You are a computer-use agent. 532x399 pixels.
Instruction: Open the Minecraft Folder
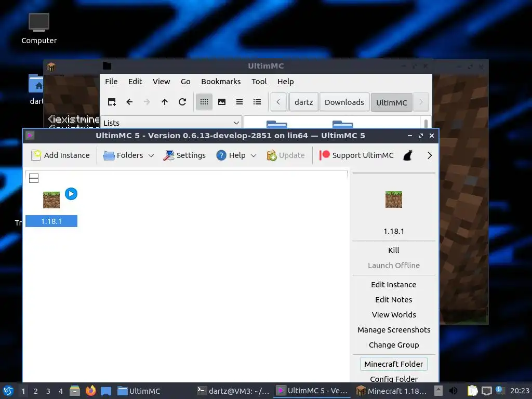click(x=394, y=364)
